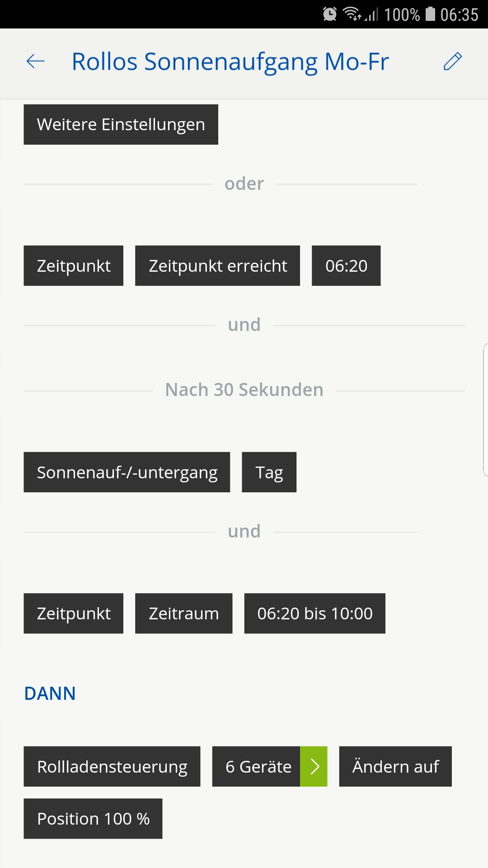
Task: Open the Zeitraum option
Action: pos(183,613)
